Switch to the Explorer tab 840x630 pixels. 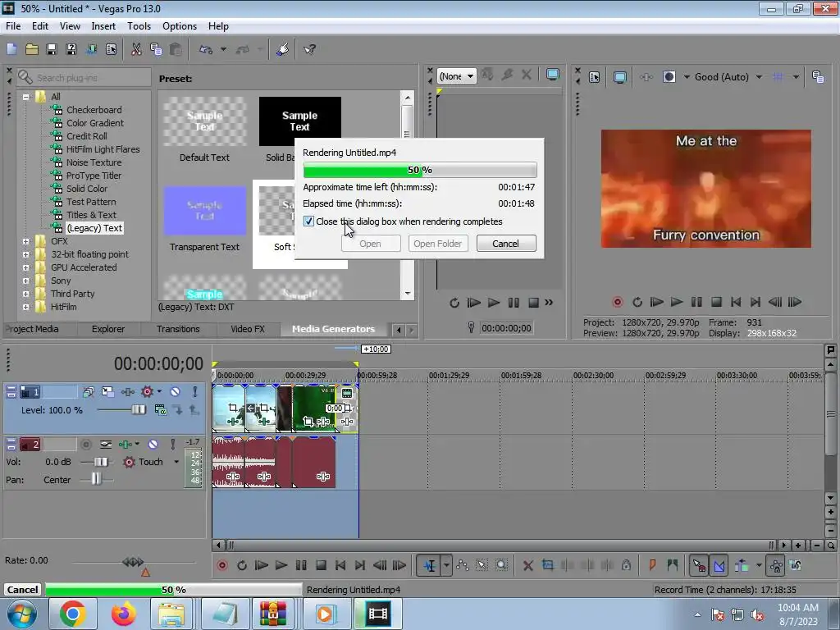coord(107,329)
